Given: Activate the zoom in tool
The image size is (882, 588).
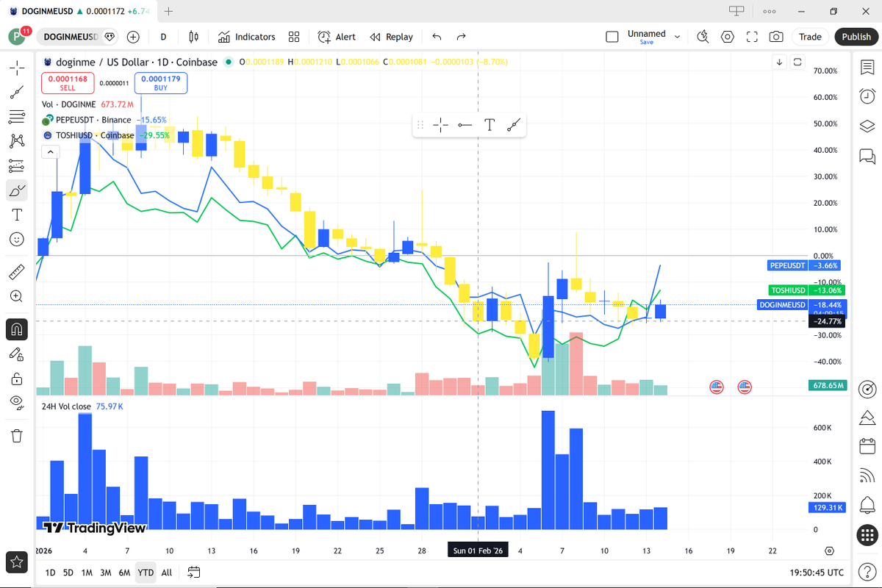Looking at the screenshot, I should tap(16, 296).
